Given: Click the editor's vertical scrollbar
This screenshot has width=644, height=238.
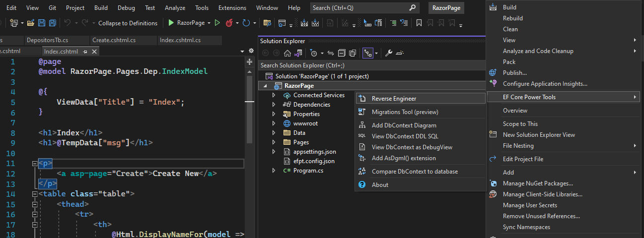Looking at the screenshot, I should pos(250,149).
